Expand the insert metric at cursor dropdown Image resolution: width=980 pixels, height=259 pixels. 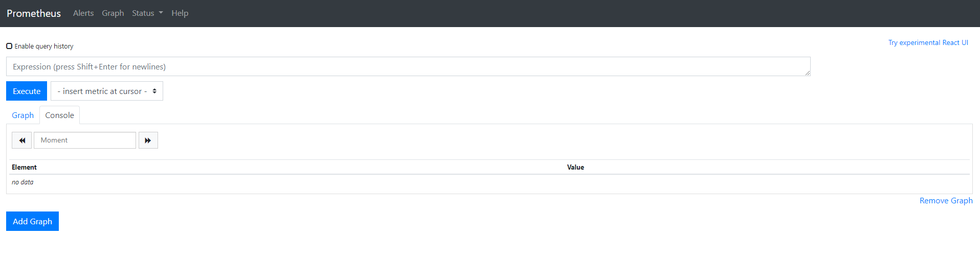tap(107, 91)
